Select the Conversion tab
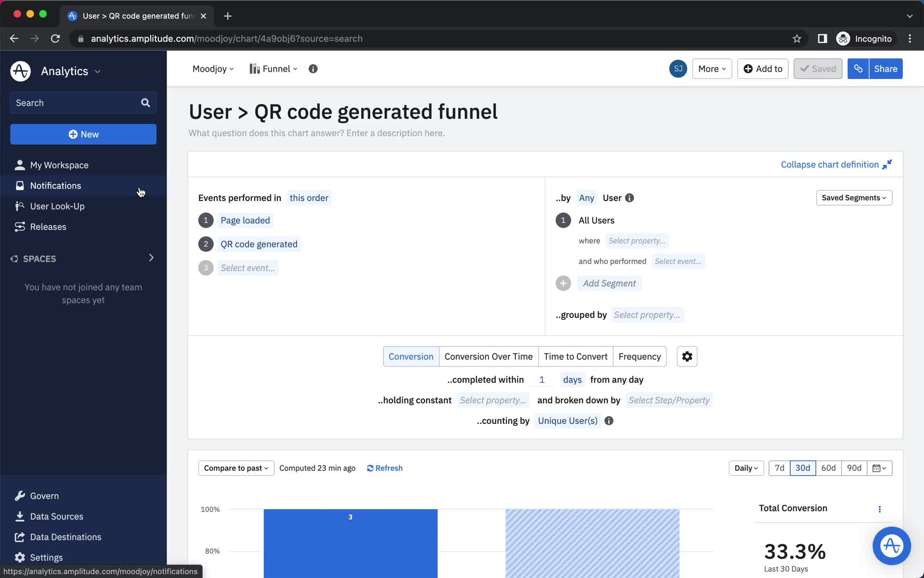 pos(411,356)
